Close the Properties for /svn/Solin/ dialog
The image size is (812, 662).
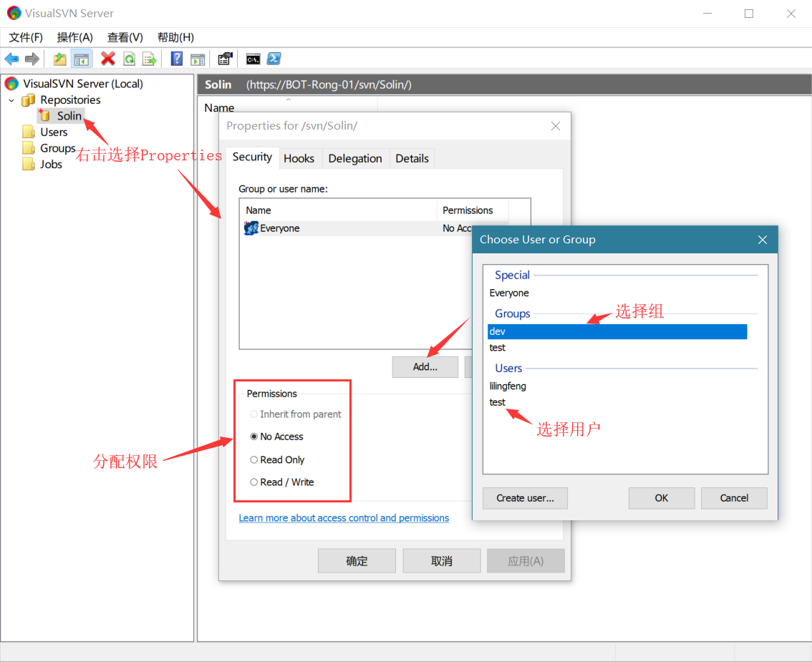556,126
